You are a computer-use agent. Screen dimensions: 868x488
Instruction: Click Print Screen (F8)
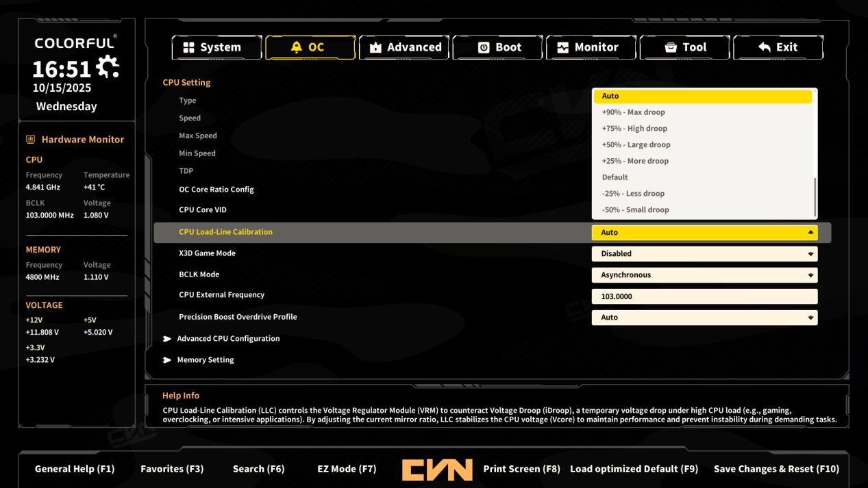521,469
